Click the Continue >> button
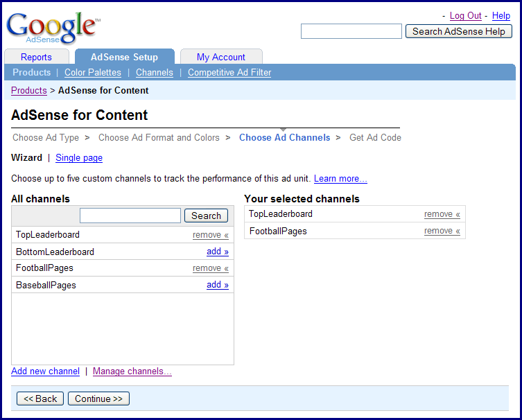 (x=98, y=399)
